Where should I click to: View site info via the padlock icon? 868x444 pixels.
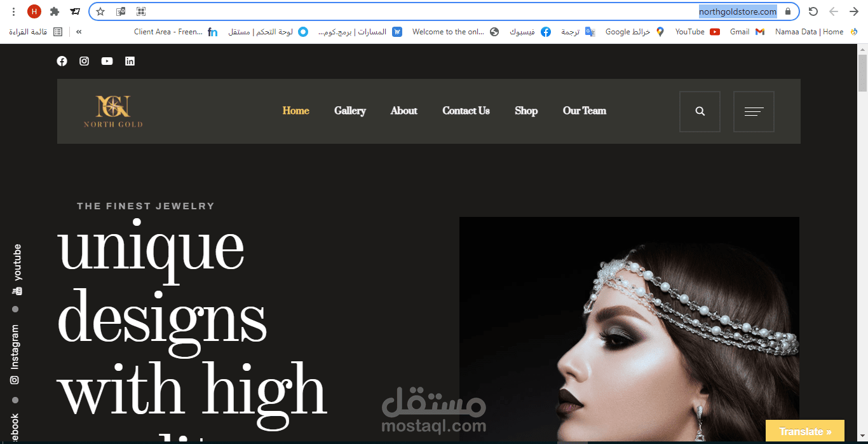[x=788, y=11]
